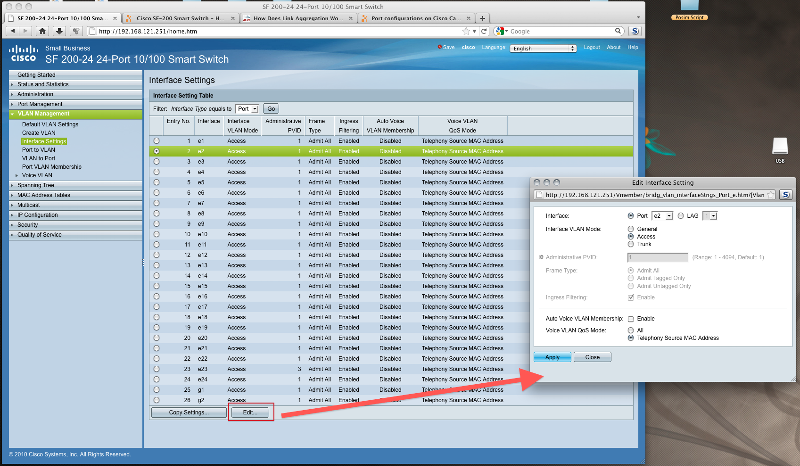The width and height of the screenshot is (800, 466).
Task: Expand the Port Management sidebar section
Action: click(40, 103)
